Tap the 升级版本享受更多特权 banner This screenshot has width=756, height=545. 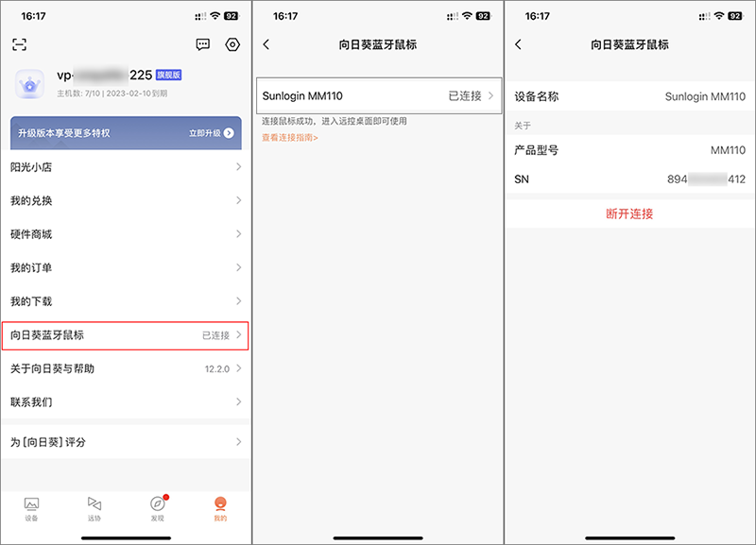click(x=126, y=133)
